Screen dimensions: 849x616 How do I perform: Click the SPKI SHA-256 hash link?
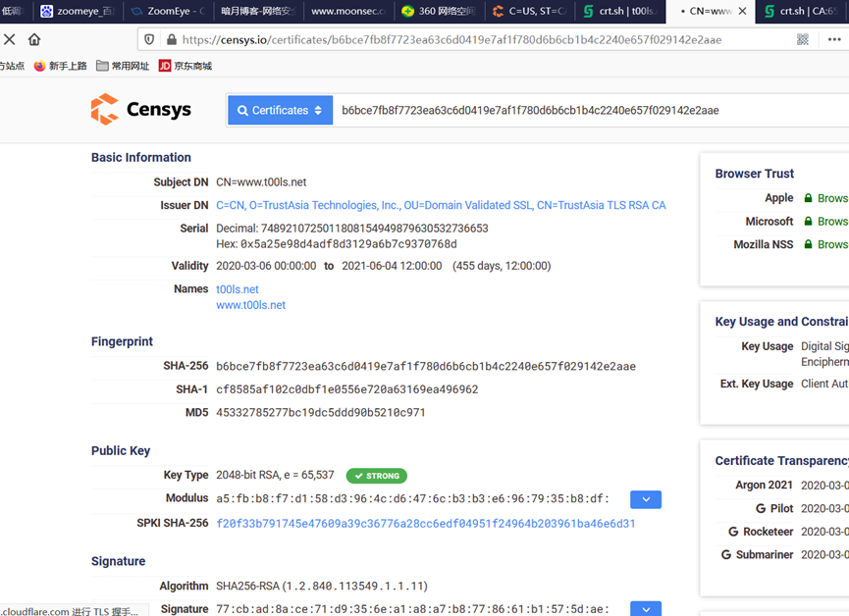click(x=425, y=524)
